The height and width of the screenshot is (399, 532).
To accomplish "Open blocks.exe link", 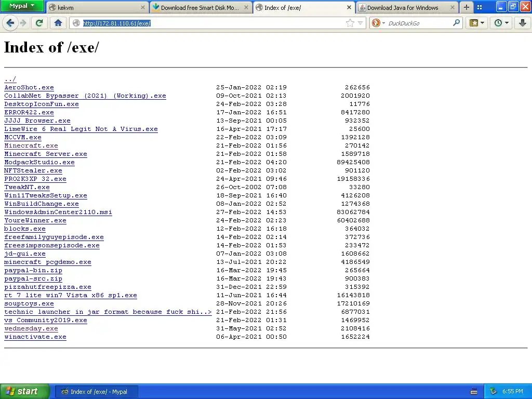I will pos(25,229).
